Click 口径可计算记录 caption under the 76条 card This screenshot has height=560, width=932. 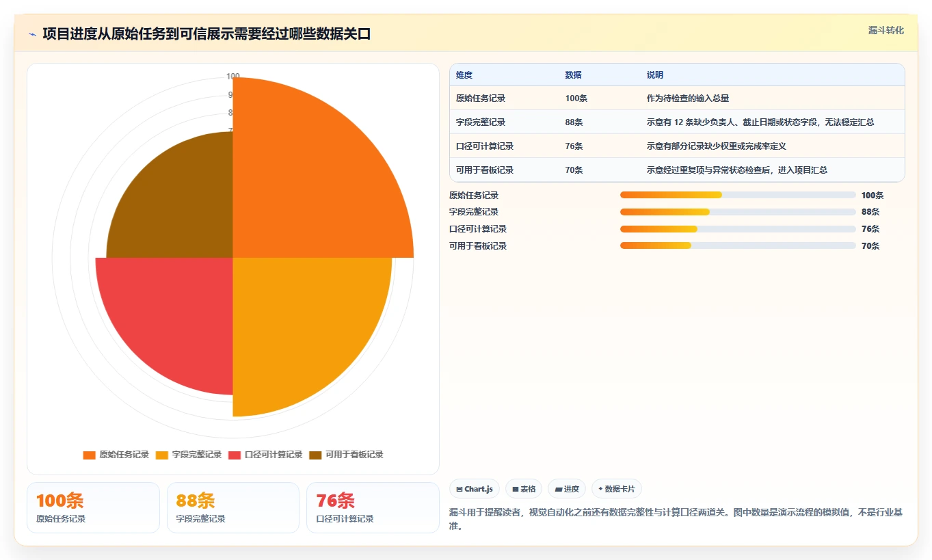pos(345,519)
